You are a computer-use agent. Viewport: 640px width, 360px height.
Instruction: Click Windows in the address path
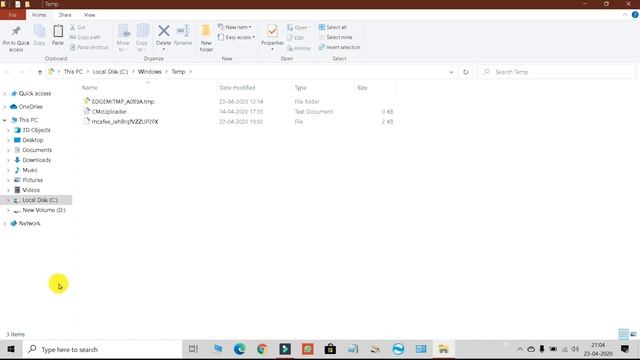point(149,71)
